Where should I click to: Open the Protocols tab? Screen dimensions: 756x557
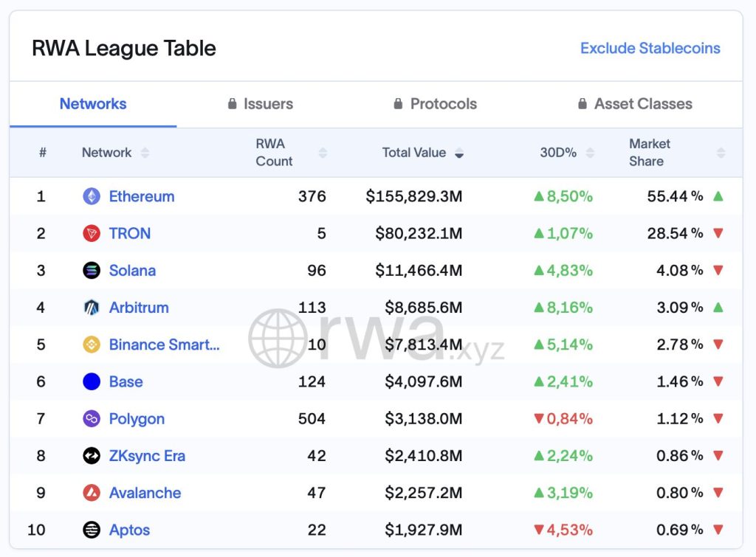[x=436, y=104]
